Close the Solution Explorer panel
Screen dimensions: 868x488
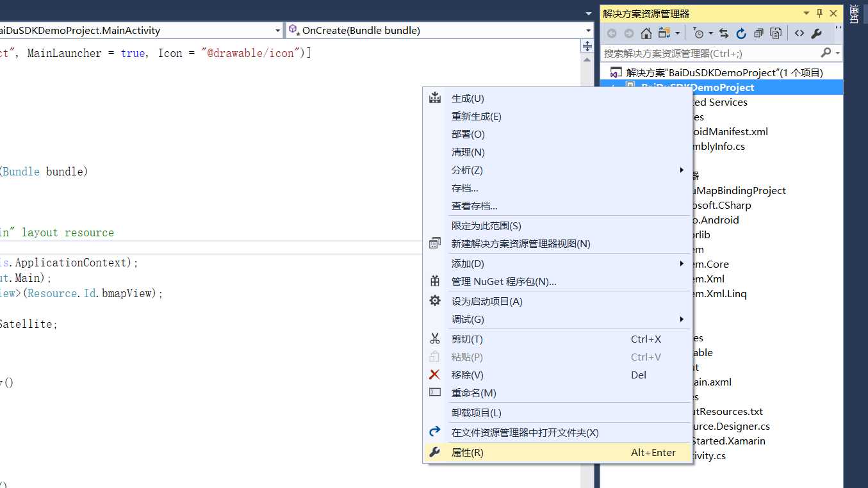tap(833, 13)
